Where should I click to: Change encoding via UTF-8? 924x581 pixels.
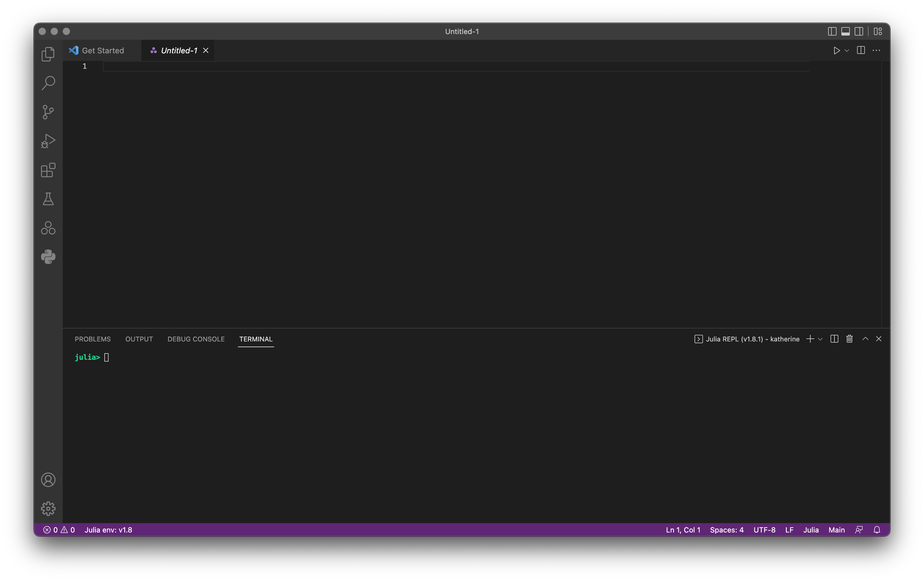click(x=764, y=529)
